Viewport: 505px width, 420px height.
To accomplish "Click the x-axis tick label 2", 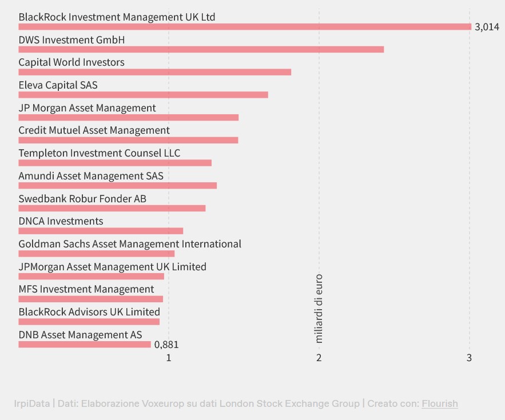I will pos(319,358).
